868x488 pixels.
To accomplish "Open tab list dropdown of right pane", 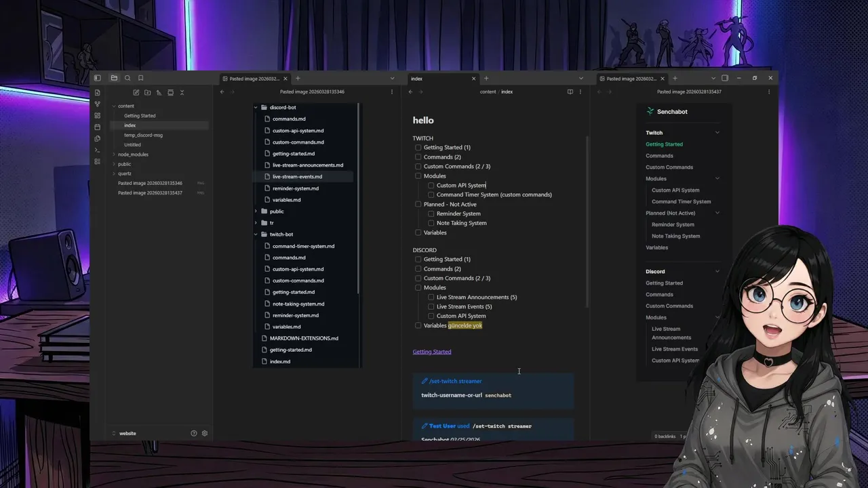I will pos(713,79).
